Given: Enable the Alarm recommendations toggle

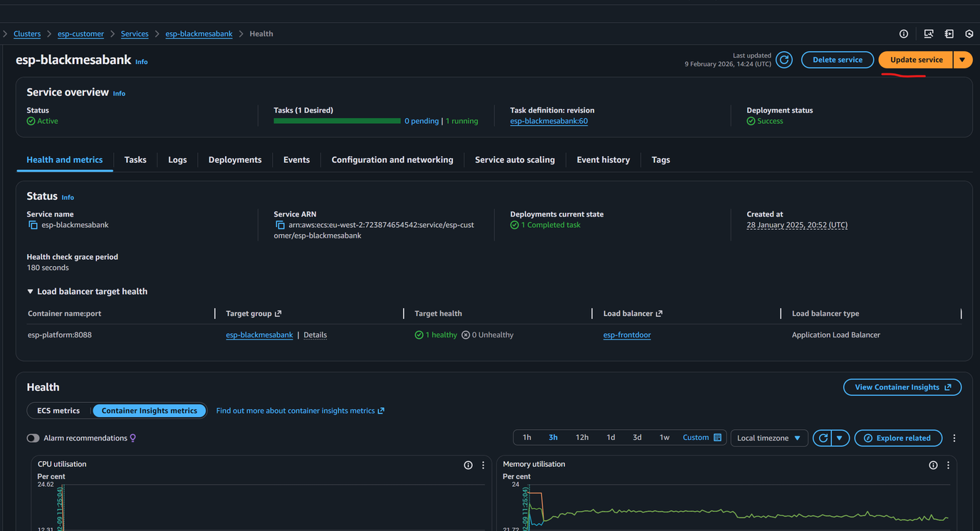Looking at the screenshot, I should tap(33, 438).
